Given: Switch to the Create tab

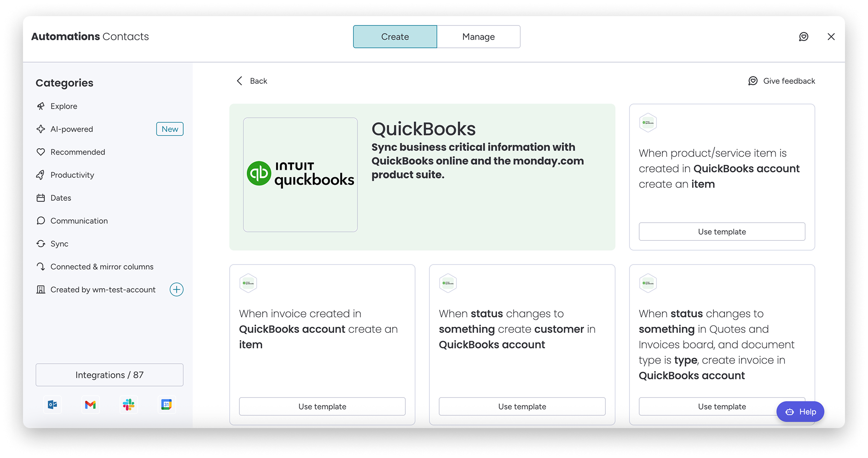Looking at the screenshot, I should [395, 37].
